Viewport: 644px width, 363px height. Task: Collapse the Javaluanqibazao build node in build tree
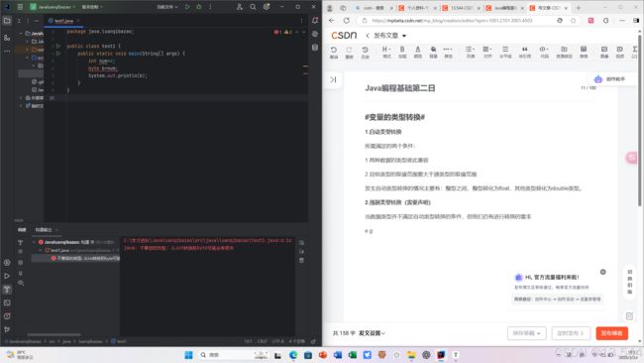[34, 242]
